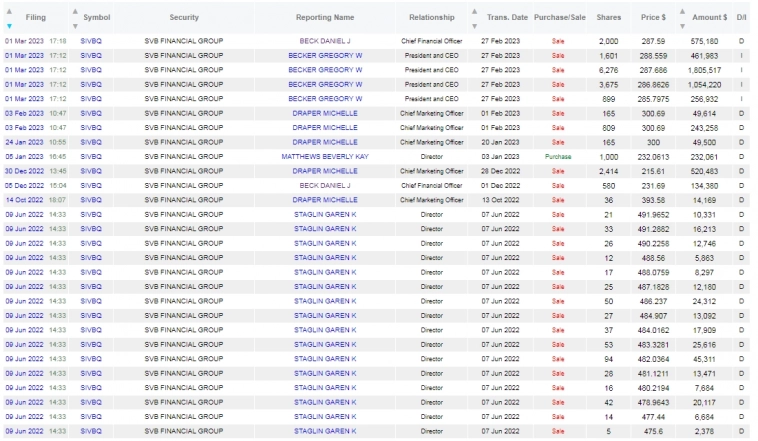The image size is (758, 441).
Task: Click the green Purchase transaction label
Action: coord(558,157)
